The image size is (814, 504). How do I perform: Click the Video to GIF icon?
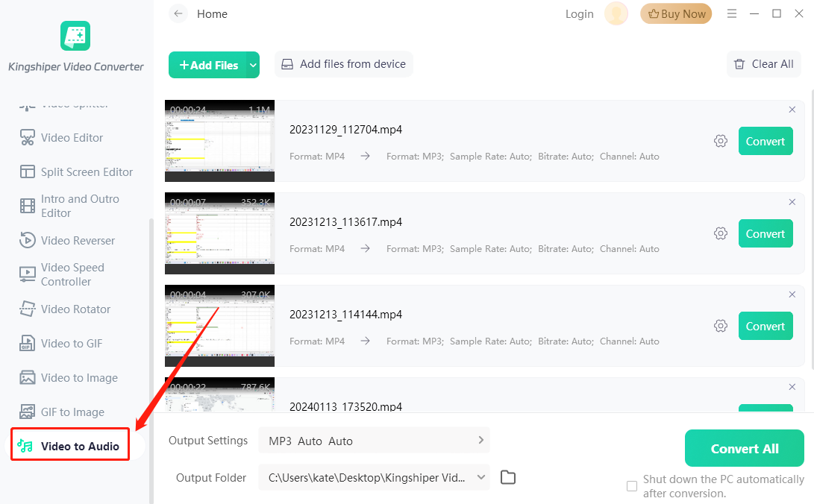point(28,343)
